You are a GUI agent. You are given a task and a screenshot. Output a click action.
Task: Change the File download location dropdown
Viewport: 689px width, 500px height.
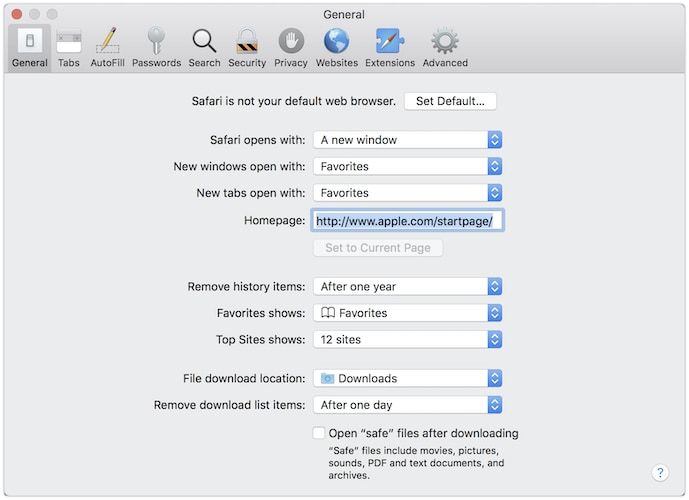point(407,379)
